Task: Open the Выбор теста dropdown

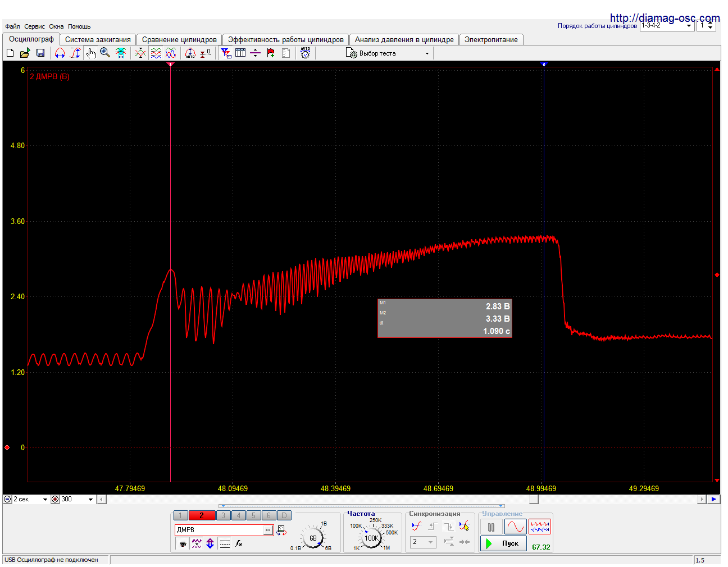Action: coord(388,53)
